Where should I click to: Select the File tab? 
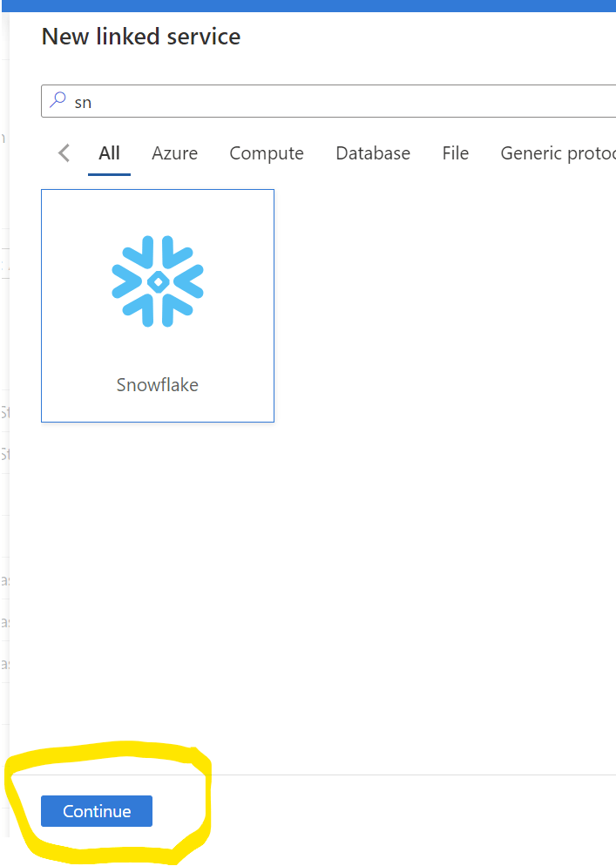pos(455,153)
